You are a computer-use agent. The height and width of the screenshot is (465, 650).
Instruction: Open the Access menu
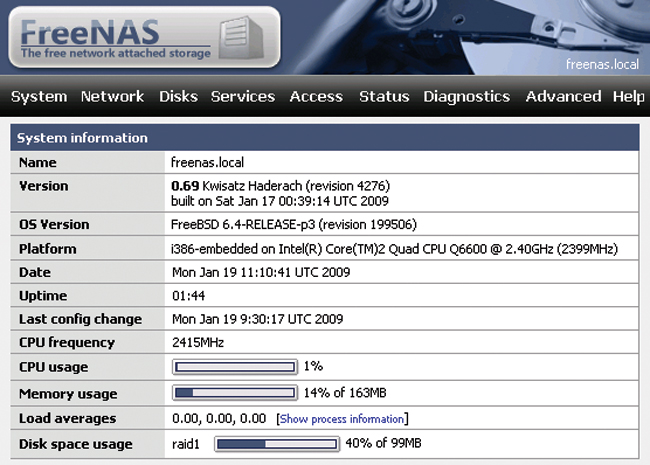pos(316,97)
